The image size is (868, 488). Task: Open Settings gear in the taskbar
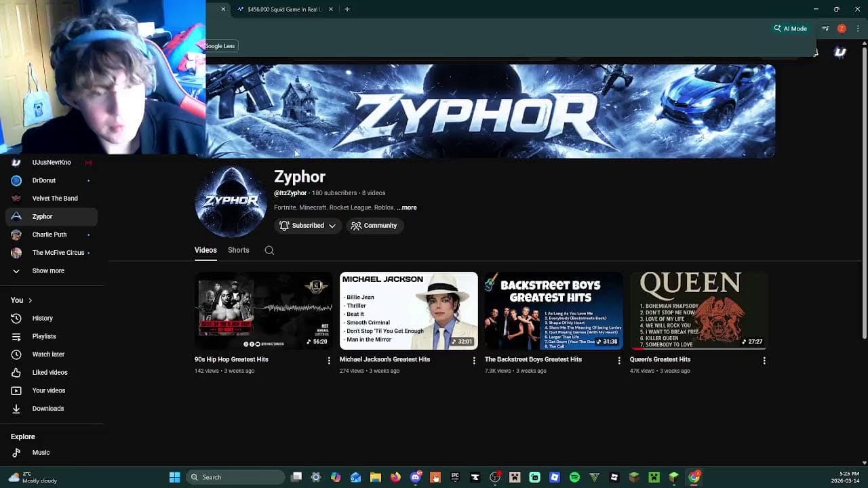coord(316,477)
